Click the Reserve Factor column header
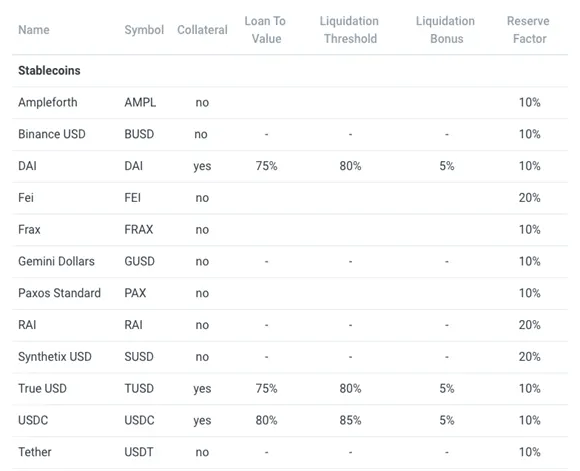 click(x=529, y=30)
